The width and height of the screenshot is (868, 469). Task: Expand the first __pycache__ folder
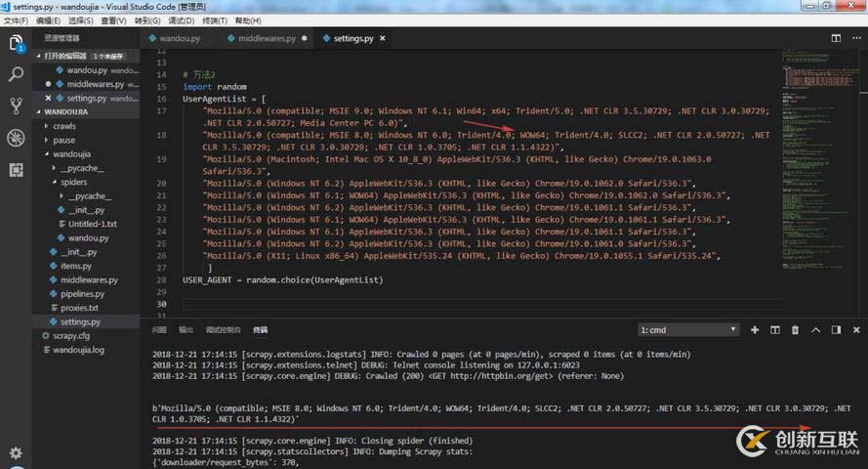[x=54, y=168]
